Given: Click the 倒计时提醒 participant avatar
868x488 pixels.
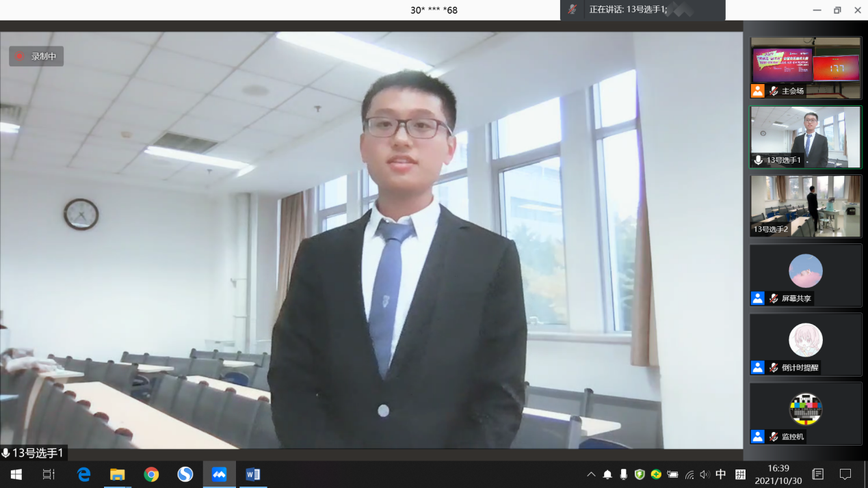Looking at the screenshot, I should (x=805, y=340).
